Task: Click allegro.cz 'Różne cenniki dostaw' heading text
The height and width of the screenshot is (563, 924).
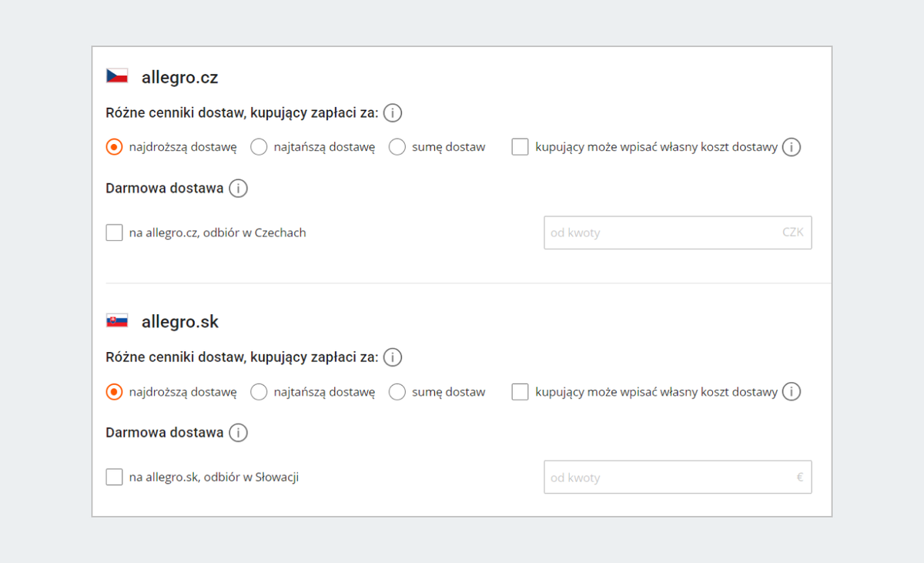Action: coord(242,114)
